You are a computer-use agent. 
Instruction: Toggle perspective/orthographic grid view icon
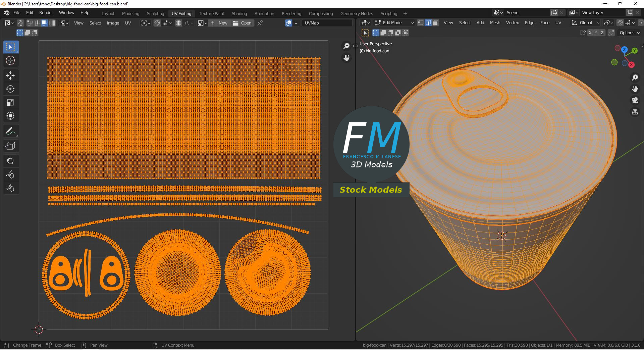pyautogui.click(x=635, y=112)
